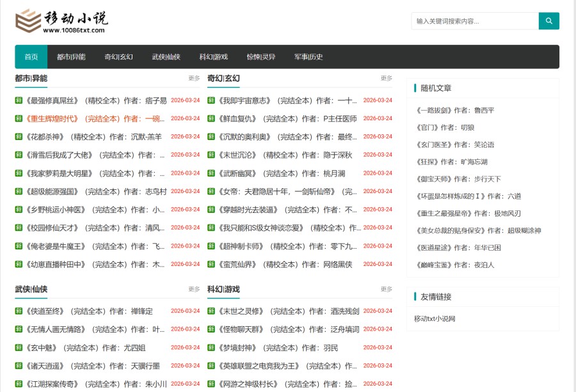
Task: Open the 军事|历史 navigation item
Action: (307, 56)
